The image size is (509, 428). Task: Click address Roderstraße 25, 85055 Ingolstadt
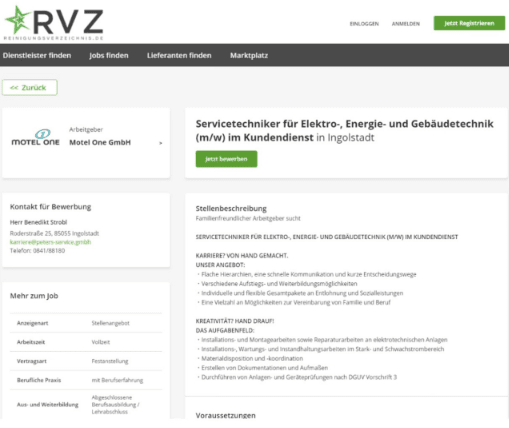click(x=54, y=233)
